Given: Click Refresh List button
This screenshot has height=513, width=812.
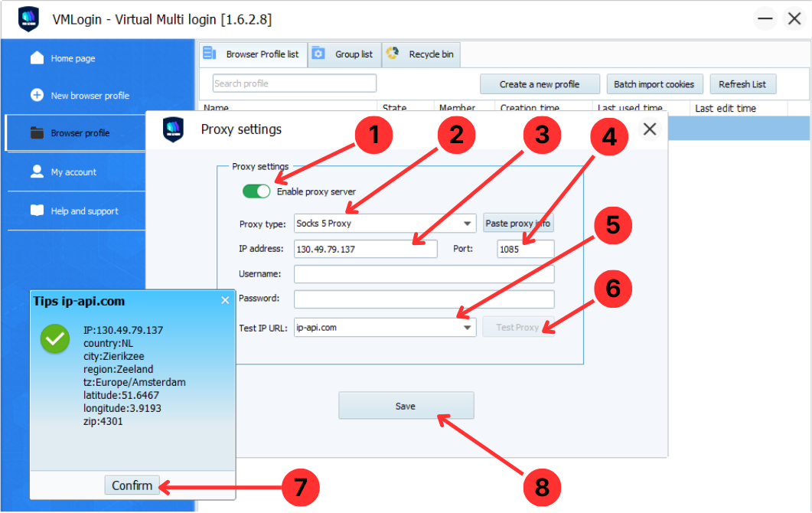Looking at the screenshot, I should 742,84.
